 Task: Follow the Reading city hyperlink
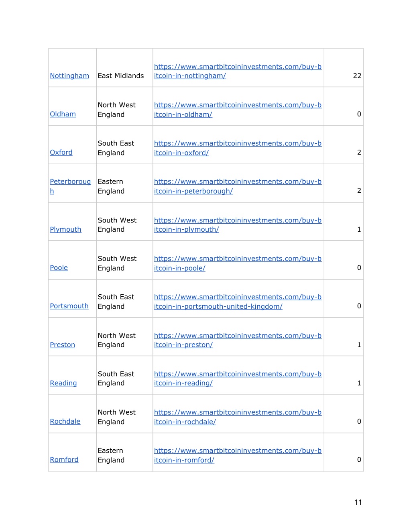[x=63, y=383]
